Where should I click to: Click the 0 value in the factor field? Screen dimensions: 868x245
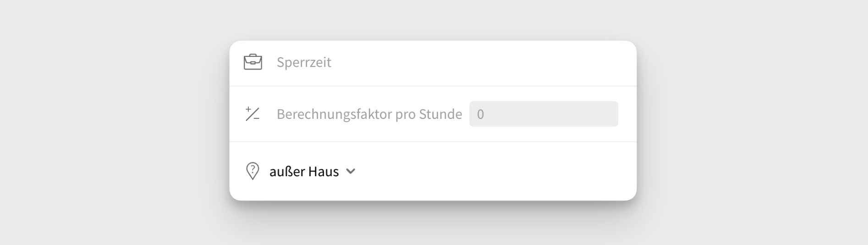coord(480,114)
